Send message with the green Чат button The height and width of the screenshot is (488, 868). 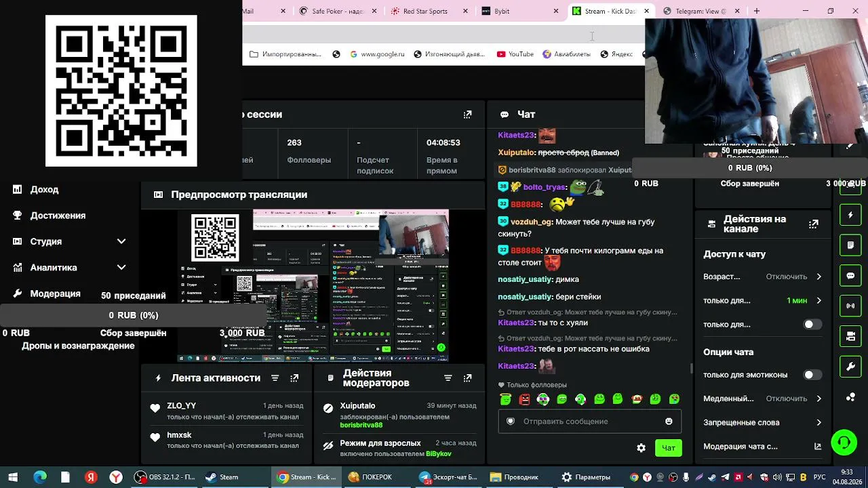coord(668,448)
